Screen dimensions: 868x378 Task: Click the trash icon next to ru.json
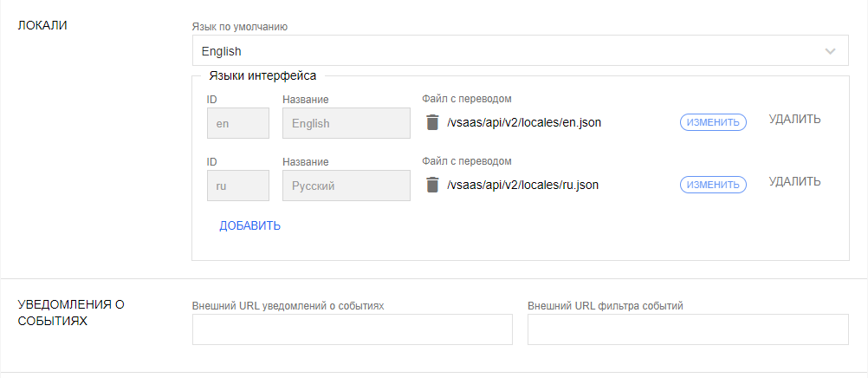432,185
